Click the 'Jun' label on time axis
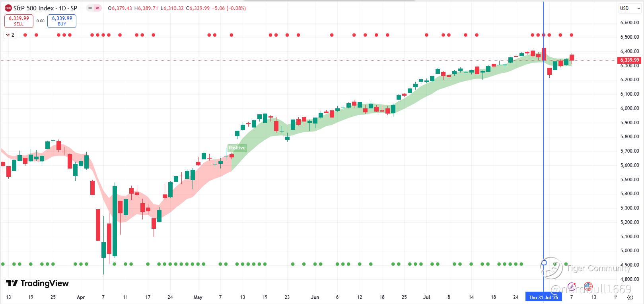 pyautogui.click(x=315, y=297)
